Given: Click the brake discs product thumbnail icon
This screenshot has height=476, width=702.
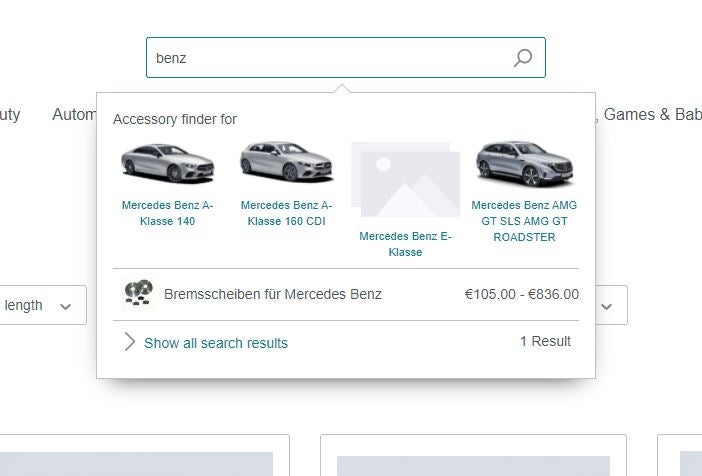Looking at the screenshot, I should [138, 293].
